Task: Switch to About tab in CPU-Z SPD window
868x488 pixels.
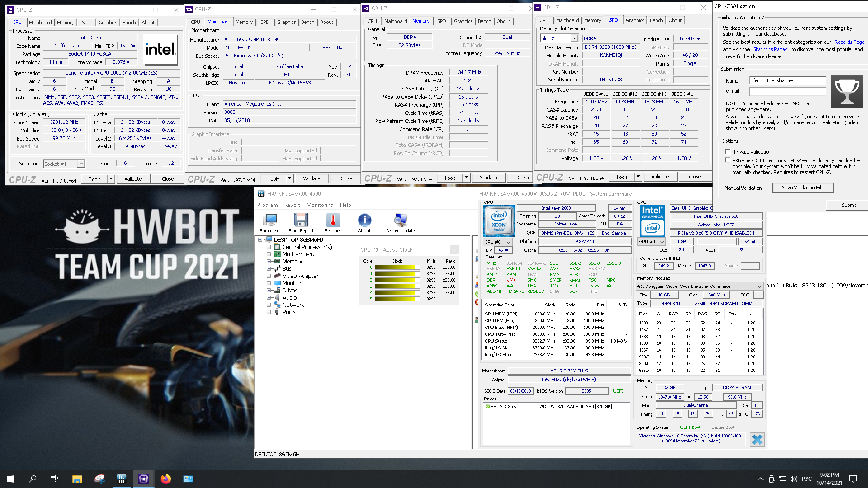Action: [x=675, y=20]
